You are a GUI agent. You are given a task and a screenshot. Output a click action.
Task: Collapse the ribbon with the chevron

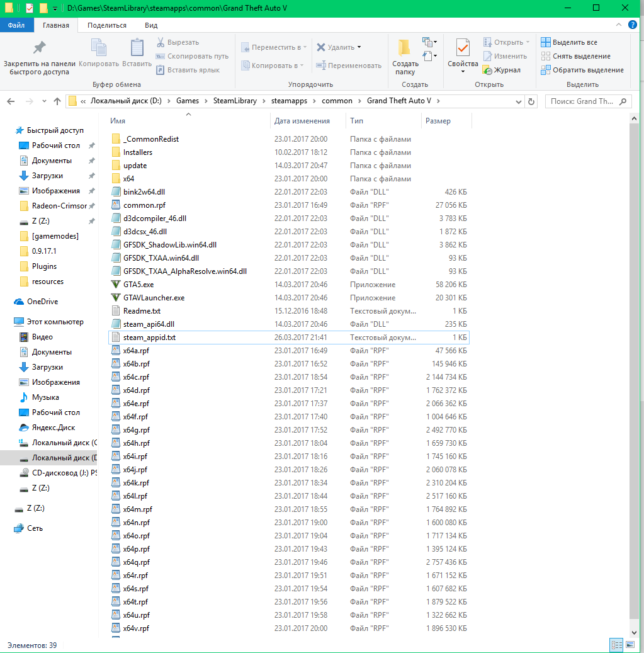(619, 25)
